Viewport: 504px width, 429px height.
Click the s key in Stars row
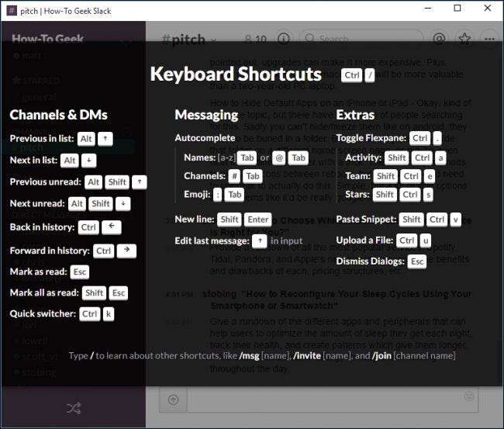428,195
